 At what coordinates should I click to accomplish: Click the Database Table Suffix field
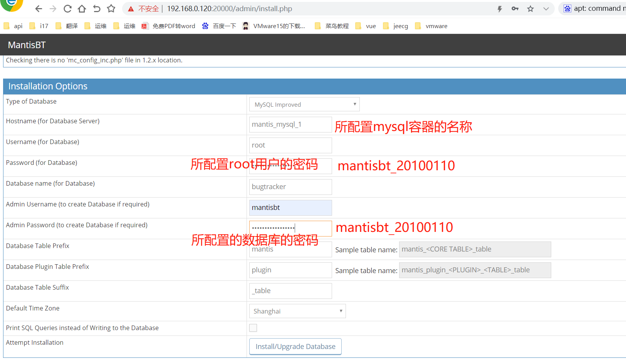pyautogui.click(x=290, y=291)
